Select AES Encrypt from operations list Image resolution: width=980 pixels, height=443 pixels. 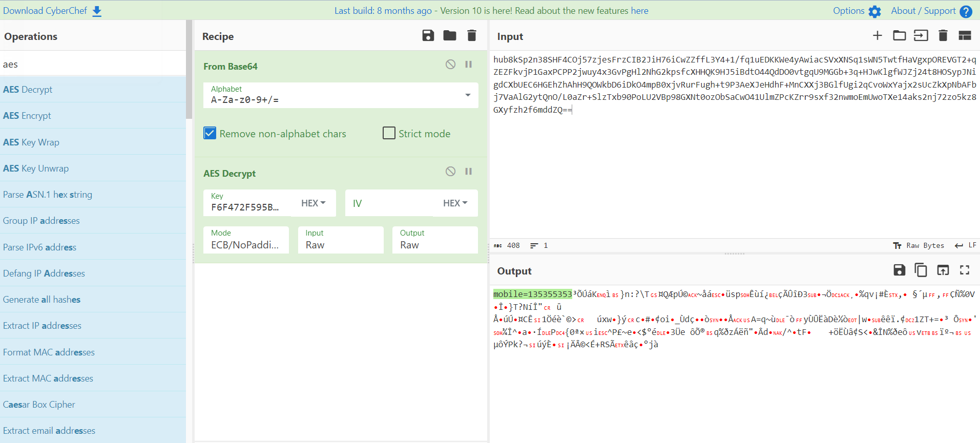tap(27, 116)
